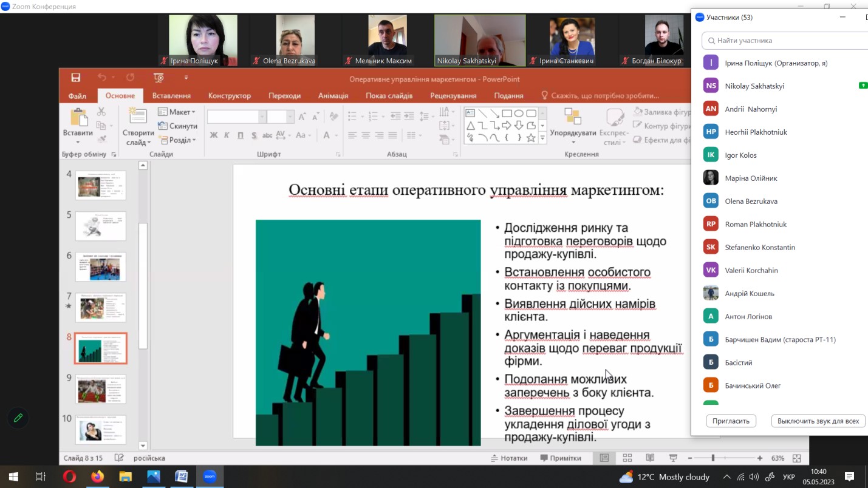Screen dimensions: 868x488
Task: Select slide 9 thumbnail in slide panel
Action: (x=101, y=389)
